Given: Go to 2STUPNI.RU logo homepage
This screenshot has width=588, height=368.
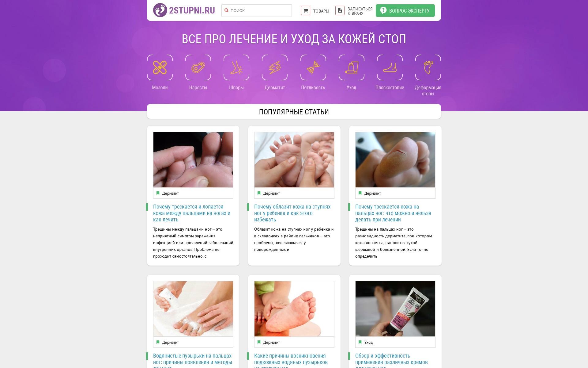Looking at the screenshot, I should coord(184,10).
